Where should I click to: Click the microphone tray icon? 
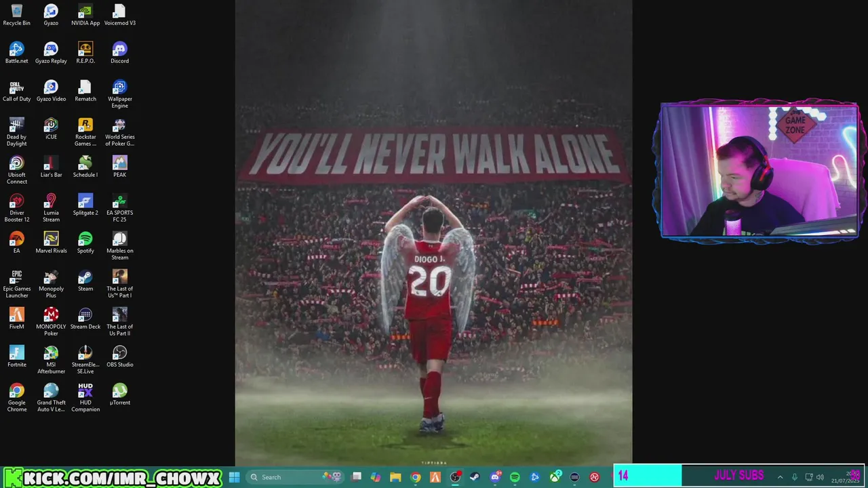(x=795, y=477)
